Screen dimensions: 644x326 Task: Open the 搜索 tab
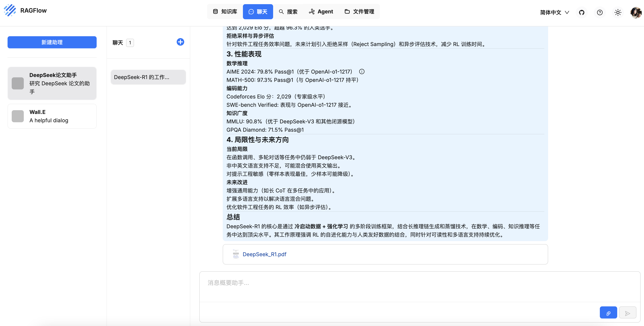click(288, 12)
